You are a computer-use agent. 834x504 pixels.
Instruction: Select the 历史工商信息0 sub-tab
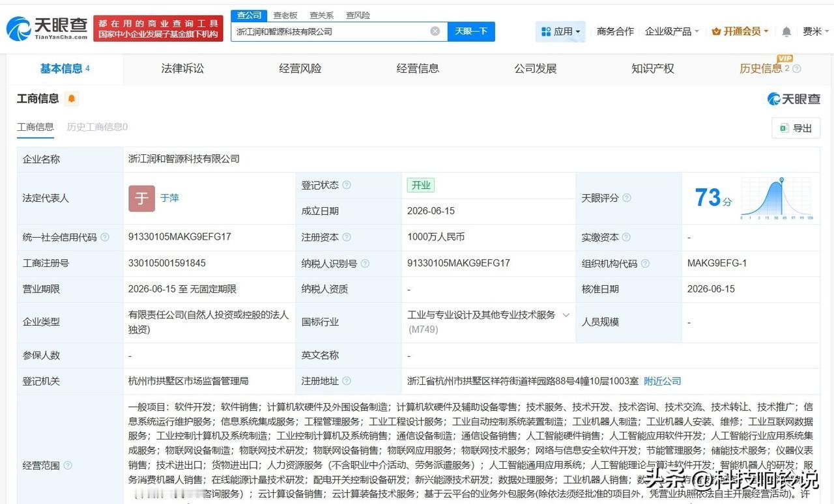point(97,127)
